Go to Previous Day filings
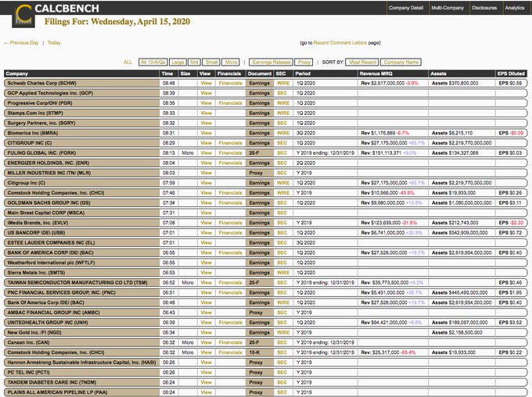Image resolution: width=532 pixels, height=397 pixels. pos(21,43)
